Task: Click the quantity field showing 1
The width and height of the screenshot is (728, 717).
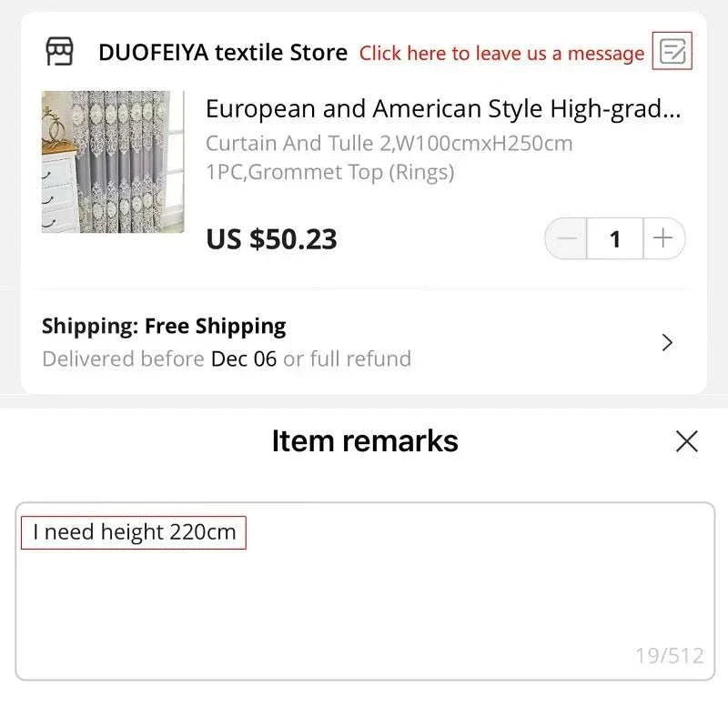Action: click(x=615, y=239)
